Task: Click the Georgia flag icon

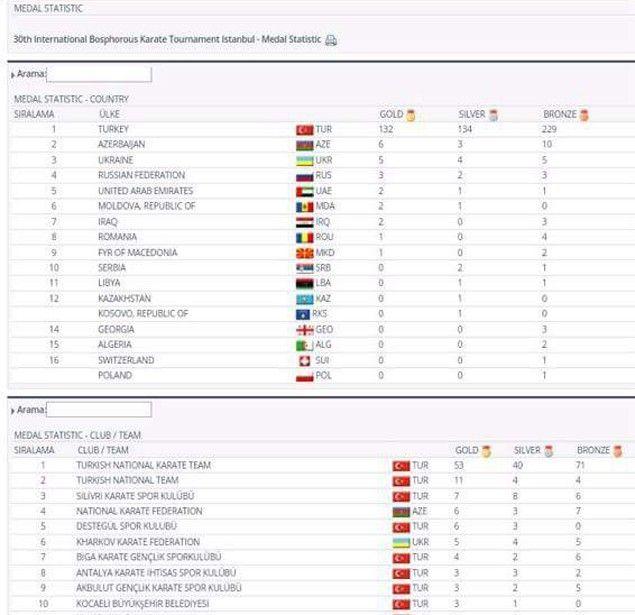Action: pyautogui.click(x=305, y=329)
